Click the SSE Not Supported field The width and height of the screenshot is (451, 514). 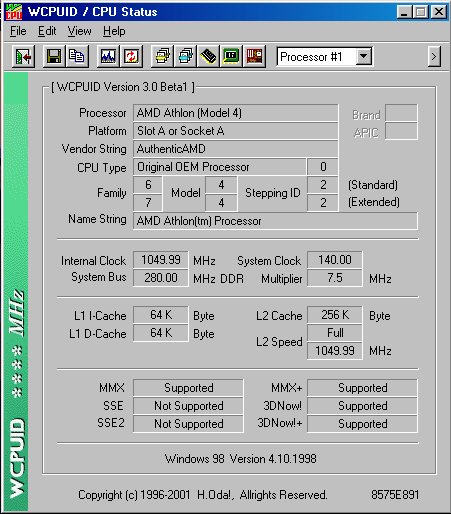188,406
